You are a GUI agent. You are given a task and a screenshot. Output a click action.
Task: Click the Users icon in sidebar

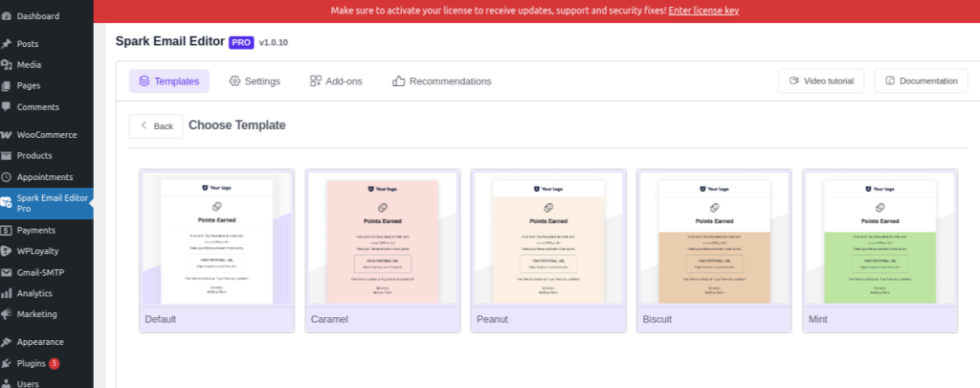[7, 383]
